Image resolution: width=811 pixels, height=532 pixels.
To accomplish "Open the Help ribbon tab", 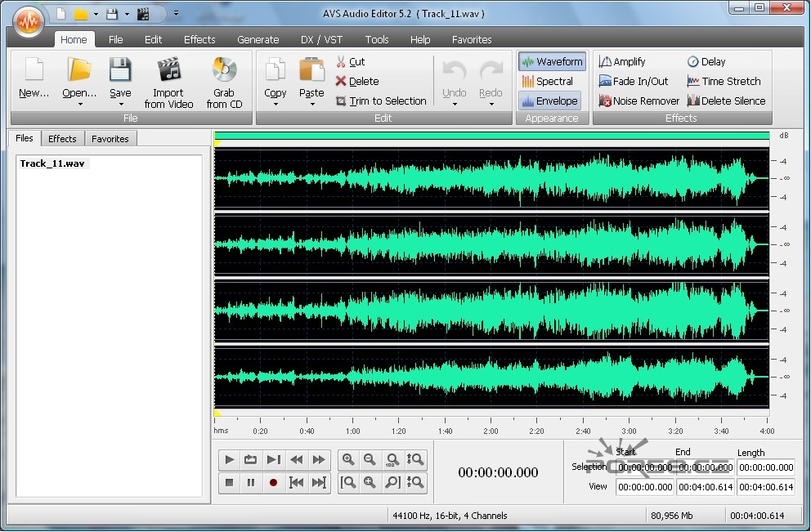I will coord(420,39).
